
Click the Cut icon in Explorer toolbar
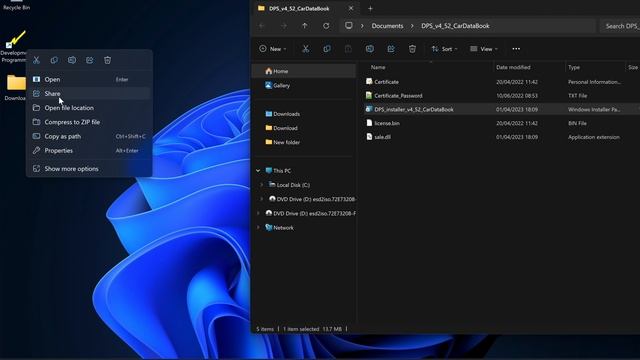click(x=306, y=49)
